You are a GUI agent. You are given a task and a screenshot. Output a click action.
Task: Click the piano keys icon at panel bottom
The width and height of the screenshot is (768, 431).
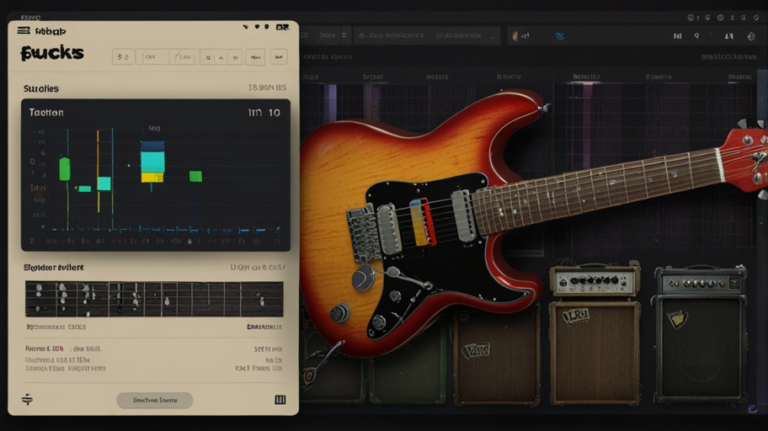click(280, 400)
